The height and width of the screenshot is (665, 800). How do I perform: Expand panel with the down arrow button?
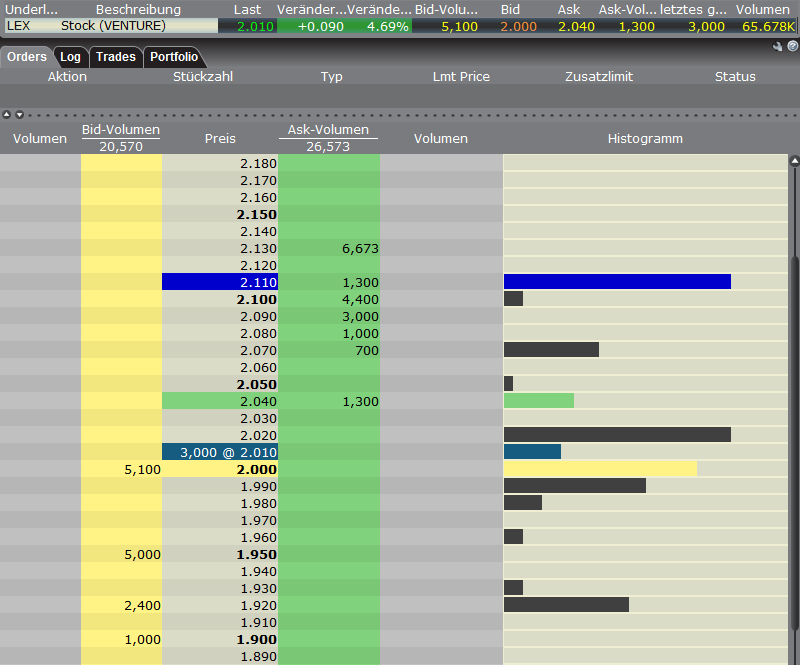[x=18, y=115]
